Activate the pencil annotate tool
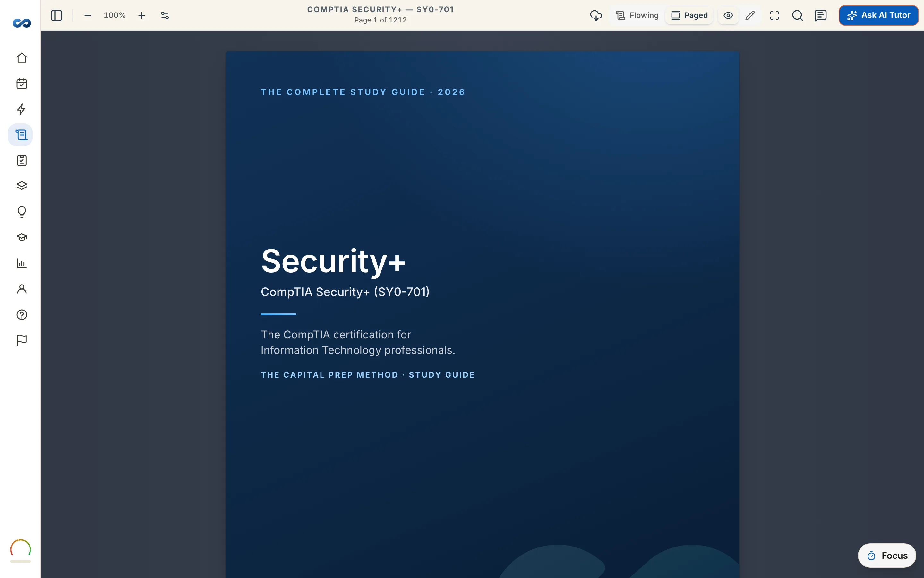The width and height of the screenshot is (924, 578). click(x=750, y=15)
